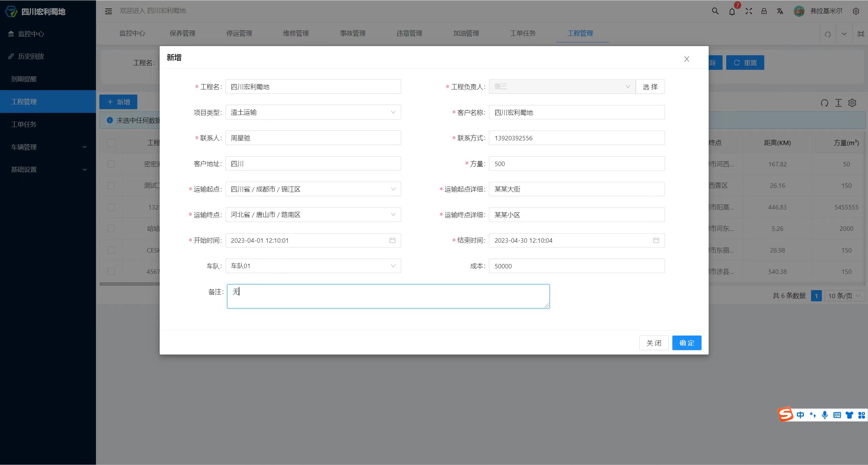Image resolution: width=868 pixels, height=465 pixels.
Task: Refresh current tab page icon
Action: (828, 34)
